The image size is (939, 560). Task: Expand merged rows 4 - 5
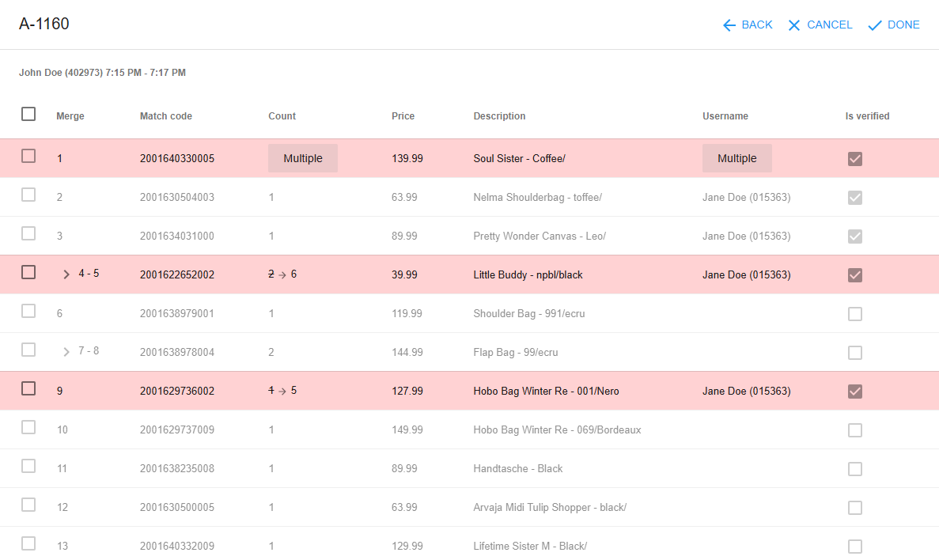point(66,274)
